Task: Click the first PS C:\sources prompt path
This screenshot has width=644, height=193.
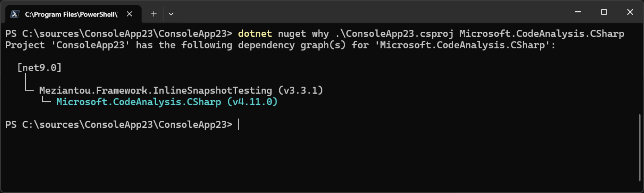Action: click(119, 34)
